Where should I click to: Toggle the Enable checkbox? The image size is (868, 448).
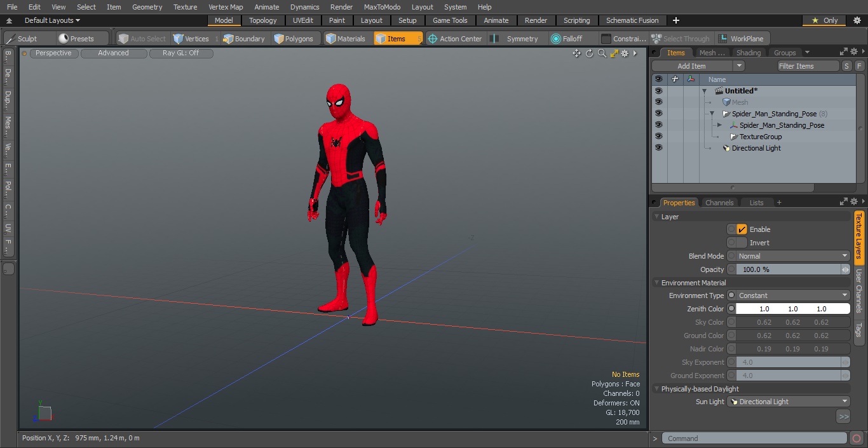tap(742, 229)
